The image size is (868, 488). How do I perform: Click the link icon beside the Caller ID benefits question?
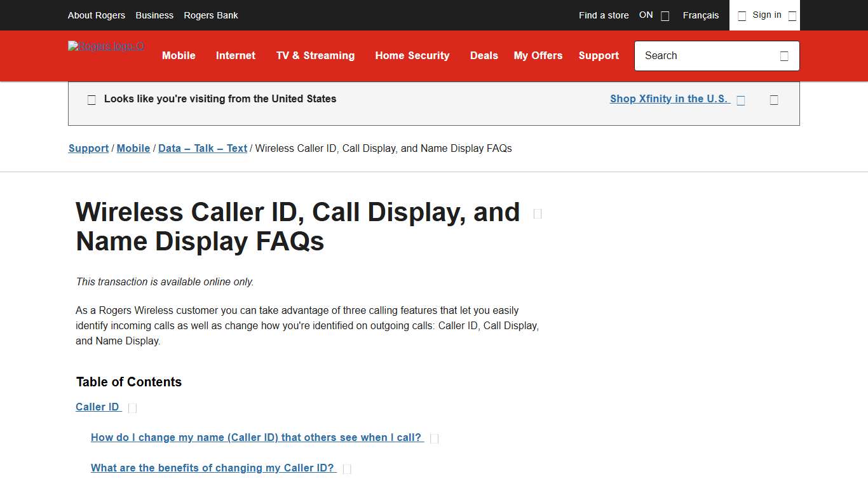pos(348,468)
